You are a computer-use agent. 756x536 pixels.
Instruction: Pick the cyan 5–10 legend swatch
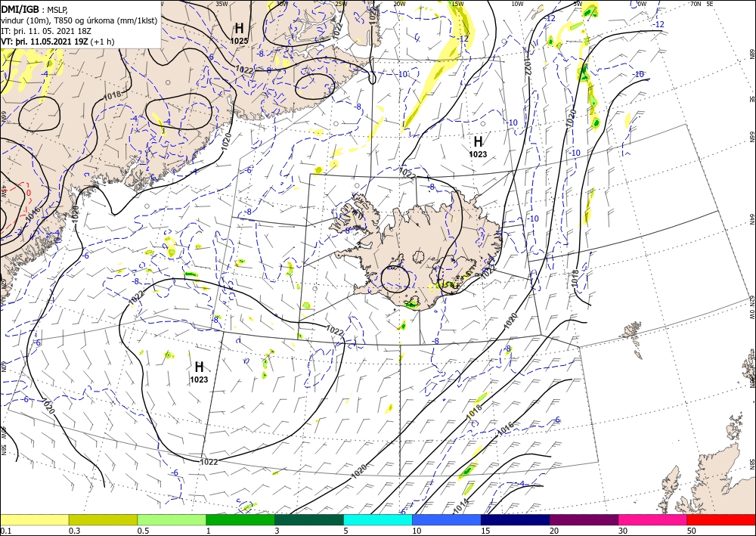coord(378,519)
